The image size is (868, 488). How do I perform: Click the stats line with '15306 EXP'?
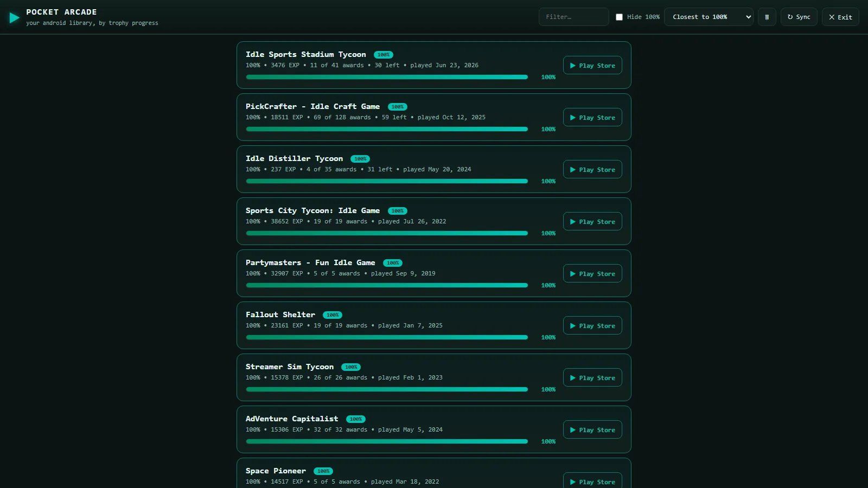[344, 429]
